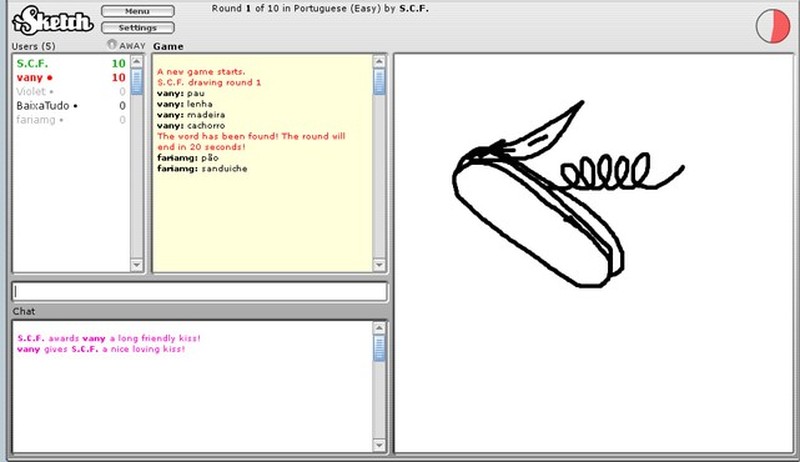Click the 'vany: cachorro' guess line

pos(191,125)
